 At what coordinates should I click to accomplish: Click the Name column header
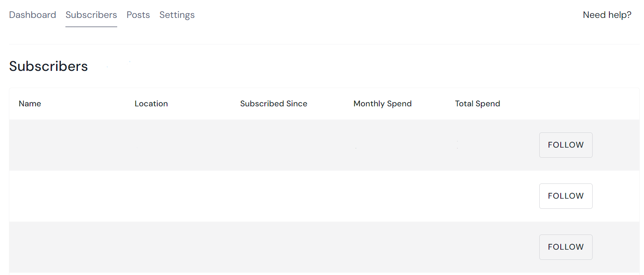click(x=30, y=104)
